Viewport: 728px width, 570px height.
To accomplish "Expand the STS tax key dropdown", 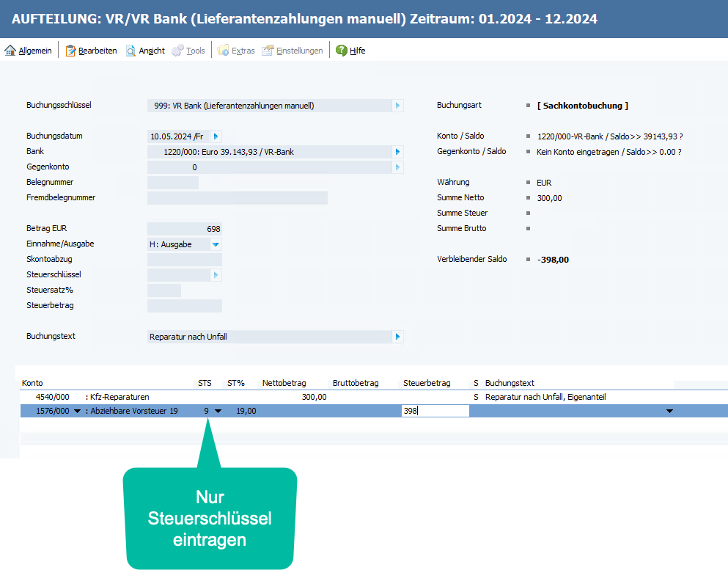I will point(218,411).
